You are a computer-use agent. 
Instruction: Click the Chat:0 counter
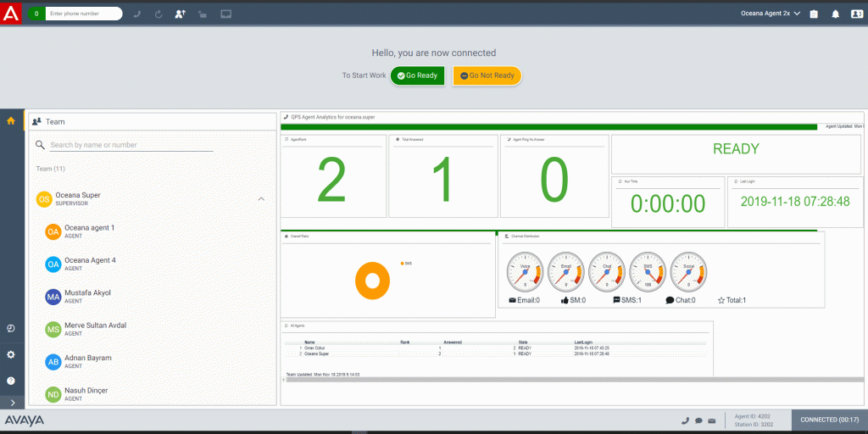(x=681, y=301)
